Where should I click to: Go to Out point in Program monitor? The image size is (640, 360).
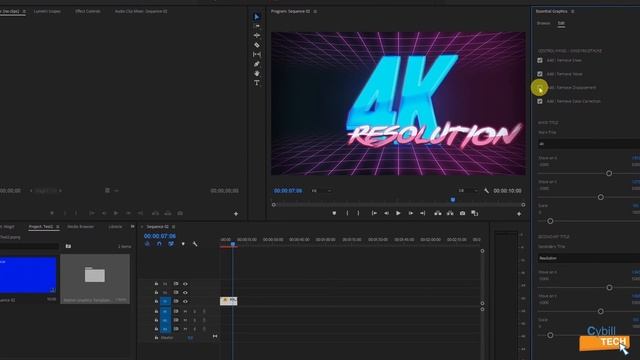422,213
